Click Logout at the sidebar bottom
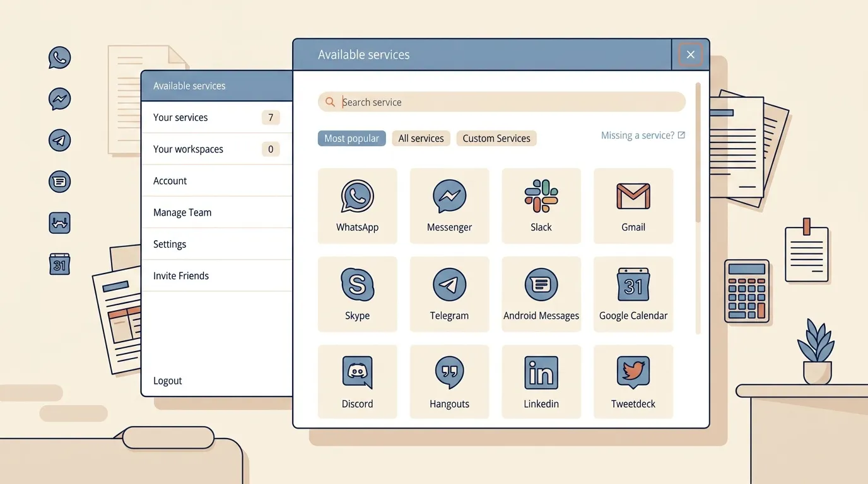Screen dimensions: 868x484 tap(168, 381)
